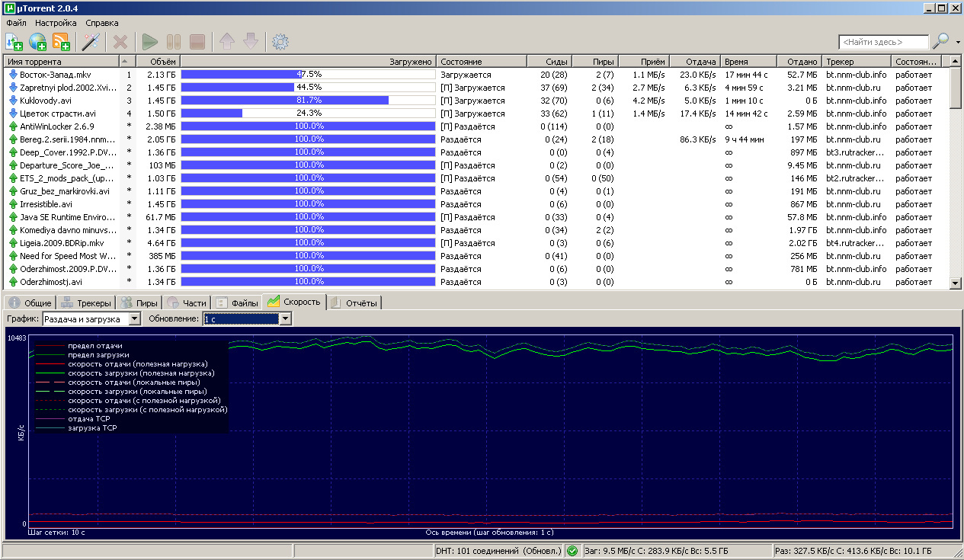Click the green checkmark network status icon

click(x=572, y=550)
